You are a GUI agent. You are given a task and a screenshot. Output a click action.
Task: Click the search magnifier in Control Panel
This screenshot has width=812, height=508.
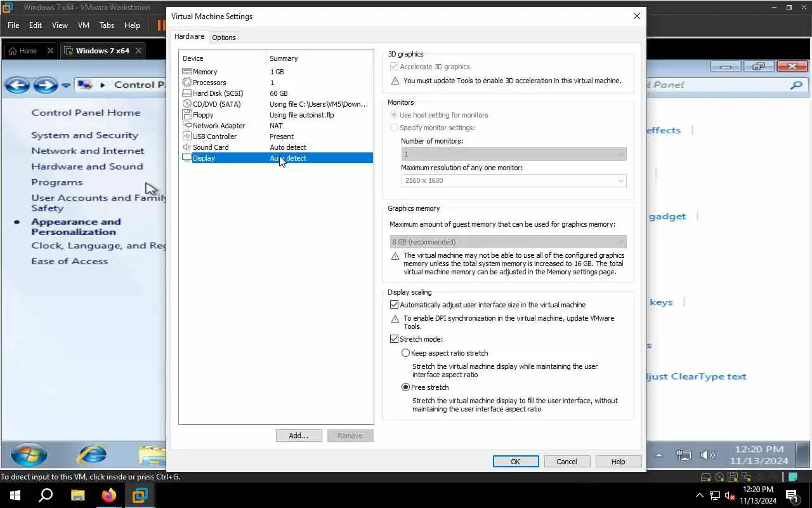click(x=796, y=84)
